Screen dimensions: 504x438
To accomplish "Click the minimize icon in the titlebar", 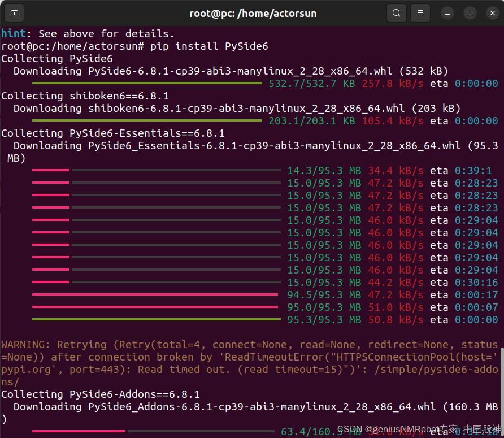I will [447, 12].
